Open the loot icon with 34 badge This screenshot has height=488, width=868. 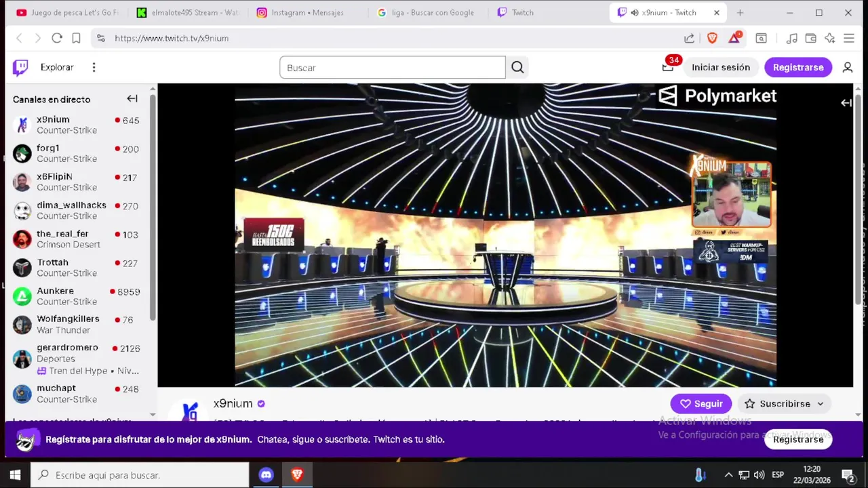coord(668,66)
